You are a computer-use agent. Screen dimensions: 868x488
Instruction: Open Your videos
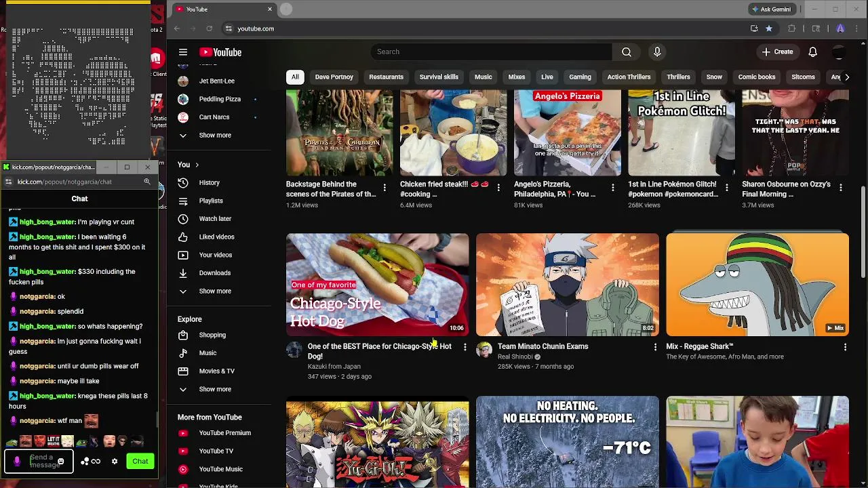point(216,255)
